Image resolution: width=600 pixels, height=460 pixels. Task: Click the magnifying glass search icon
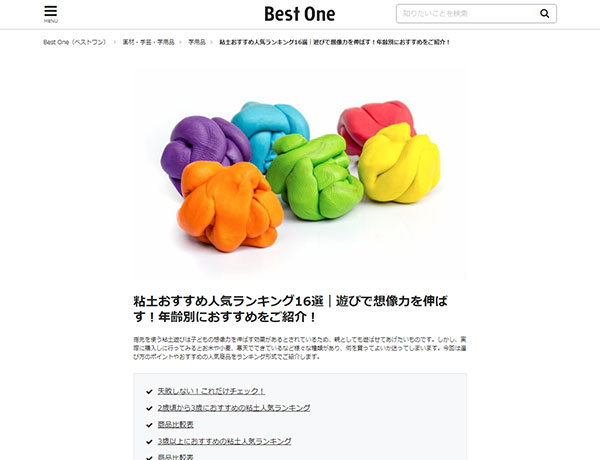544,14
